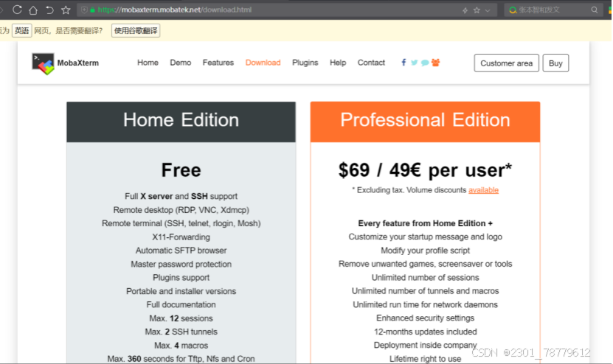Click 'Master password protection' feature line

(181, 264)
